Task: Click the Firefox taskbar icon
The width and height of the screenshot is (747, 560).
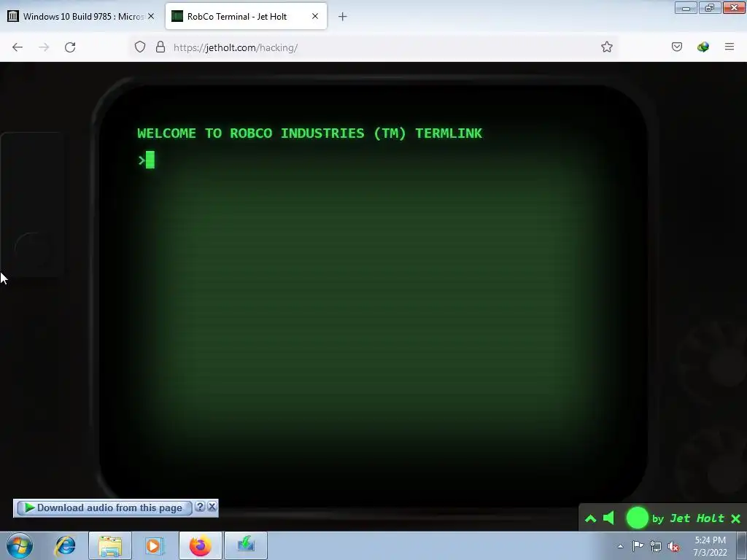Action: pos(201,545)
